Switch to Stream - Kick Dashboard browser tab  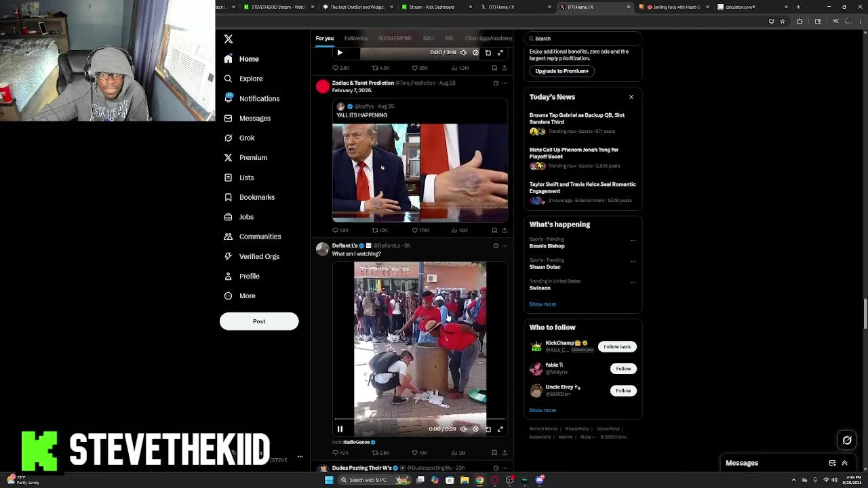click(x=437, y=7)
